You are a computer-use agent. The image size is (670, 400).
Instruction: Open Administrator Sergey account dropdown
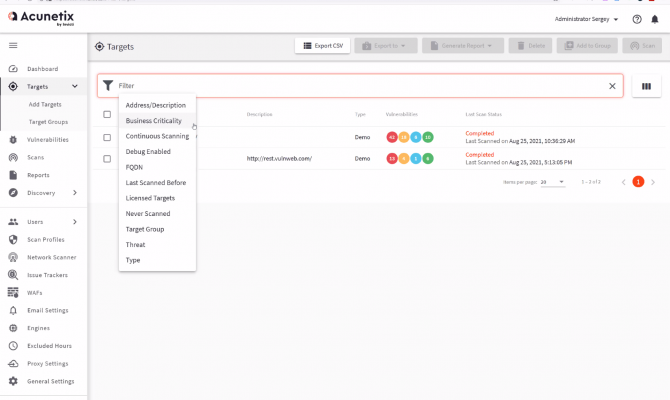[586, 19]
